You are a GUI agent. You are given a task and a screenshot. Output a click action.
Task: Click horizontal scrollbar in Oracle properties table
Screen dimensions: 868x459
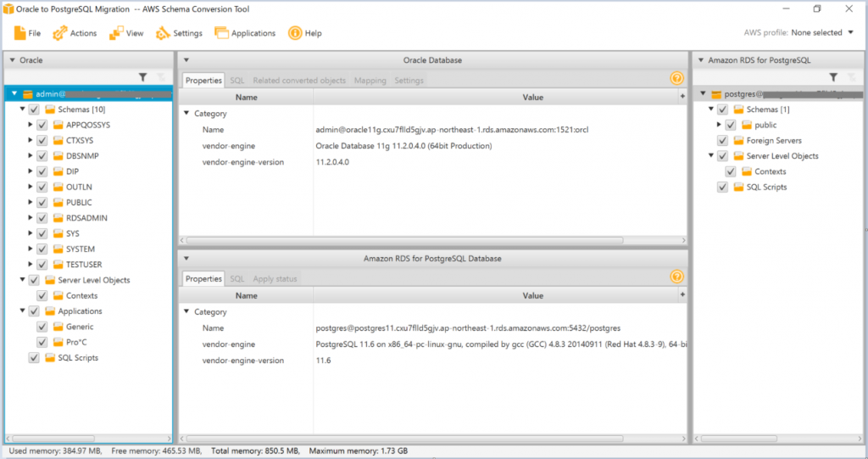pyautogui.click(x=404, y=240)
